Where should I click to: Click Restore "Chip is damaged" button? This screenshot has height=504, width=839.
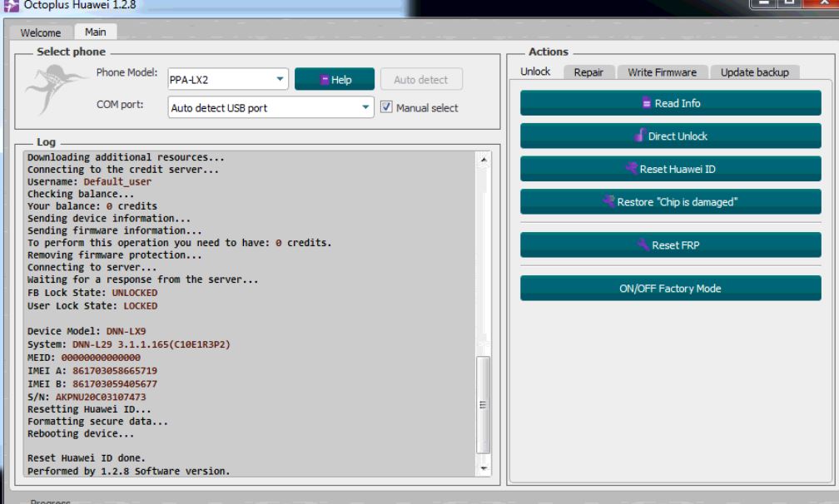click(671, 201)
